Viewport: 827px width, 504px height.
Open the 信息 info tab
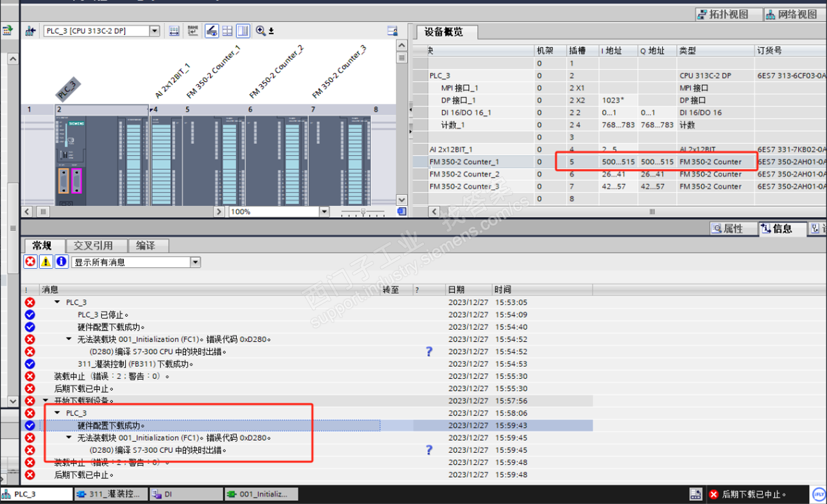click(x=782, y=229)
